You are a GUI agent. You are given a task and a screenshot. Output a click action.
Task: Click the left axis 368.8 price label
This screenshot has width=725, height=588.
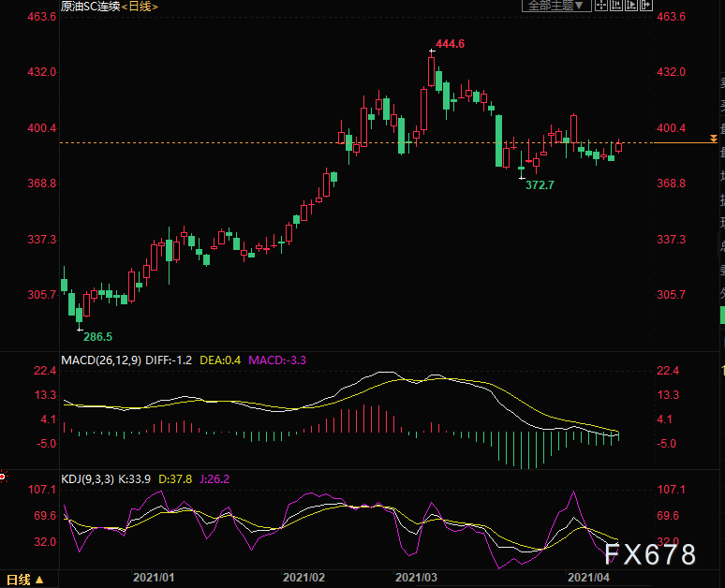[41, 184]
